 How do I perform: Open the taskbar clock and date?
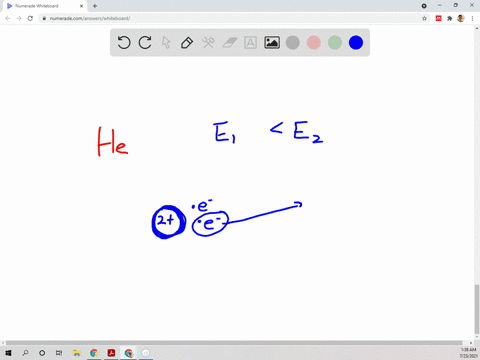[468, 353]
